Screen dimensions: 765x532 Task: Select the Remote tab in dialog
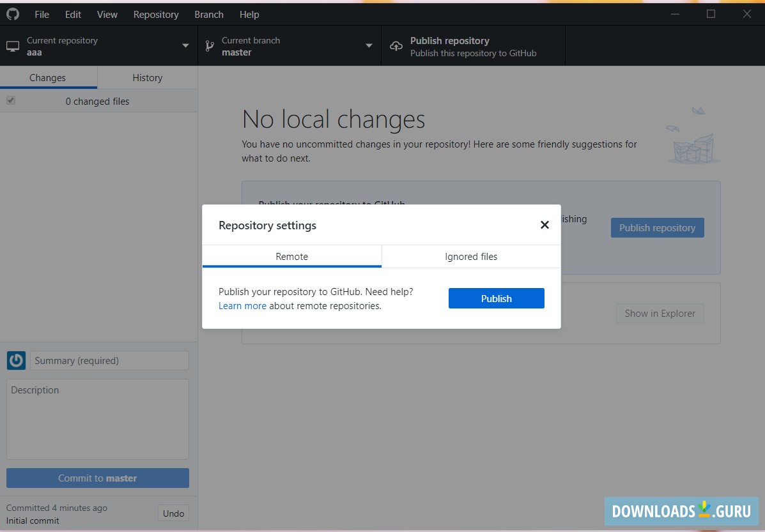point(292,257)
